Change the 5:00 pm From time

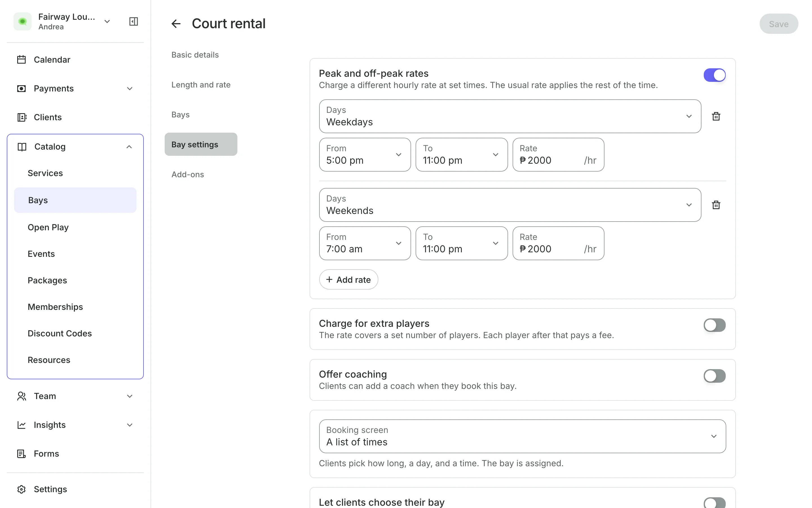pos(365,155)
